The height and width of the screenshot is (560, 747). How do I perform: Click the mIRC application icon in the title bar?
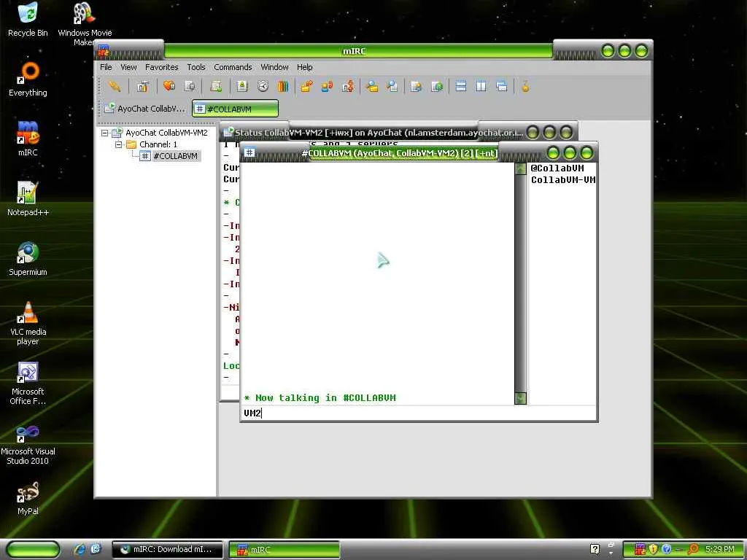(104, 50)
